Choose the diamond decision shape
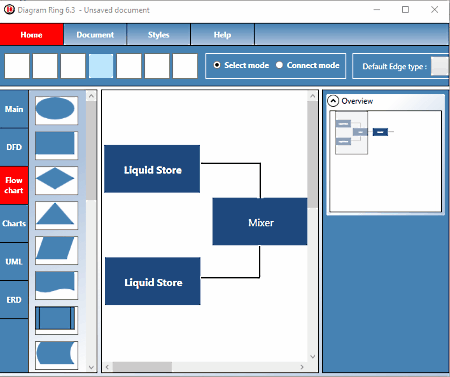The width and height of the screenshot is (450, 377). (x=56, y=180)
